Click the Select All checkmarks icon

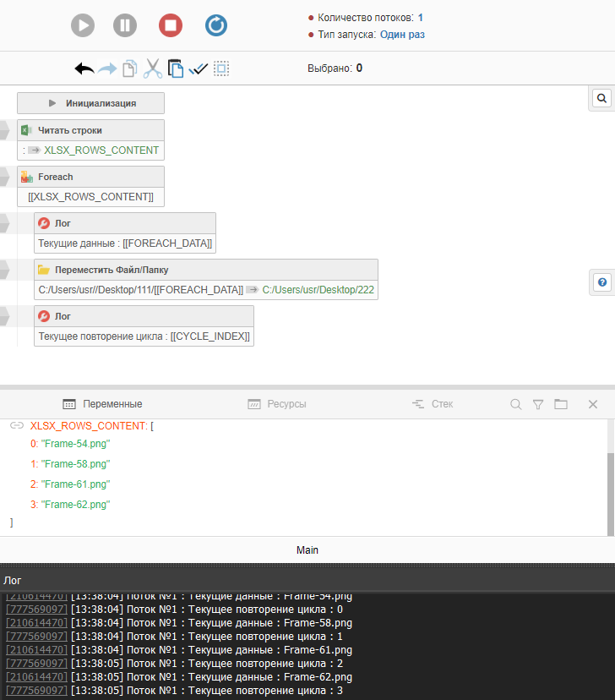(x=199, y=68)
